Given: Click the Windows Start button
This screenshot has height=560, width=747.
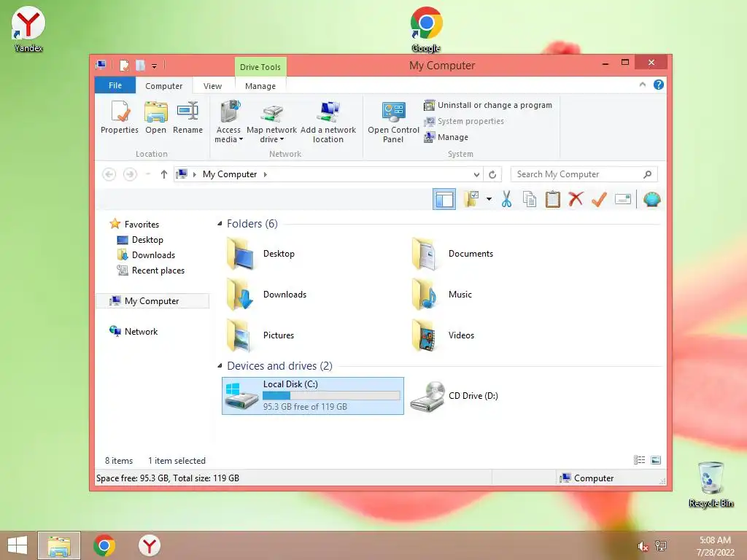Looking at the screenshot, I should pos(18,545).
